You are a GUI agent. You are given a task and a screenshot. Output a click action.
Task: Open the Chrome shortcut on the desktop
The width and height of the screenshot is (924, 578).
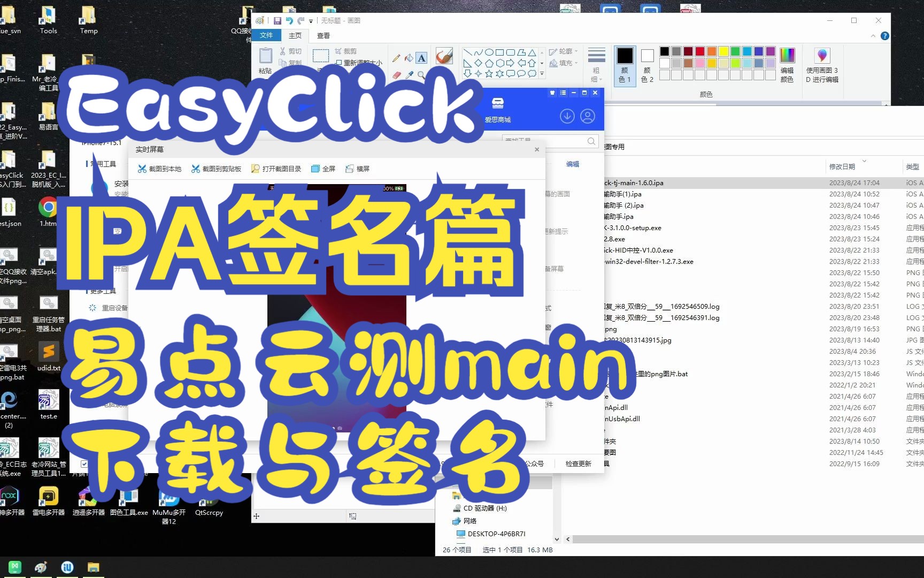pyautogui.click(x=48, y=207)
